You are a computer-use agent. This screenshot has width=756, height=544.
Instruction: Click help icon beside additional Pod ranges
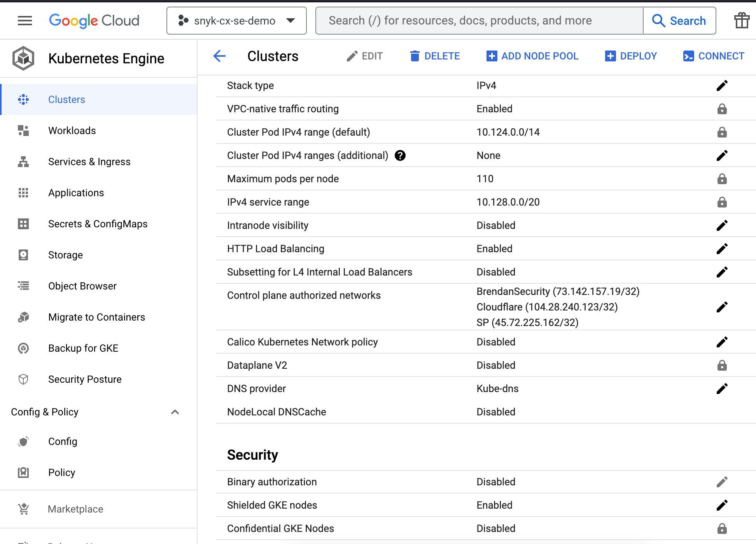[400, 155]
